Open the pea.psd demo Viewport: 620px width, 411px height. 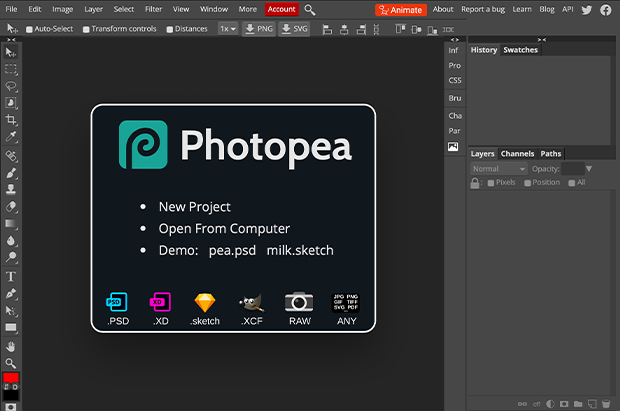232,250
